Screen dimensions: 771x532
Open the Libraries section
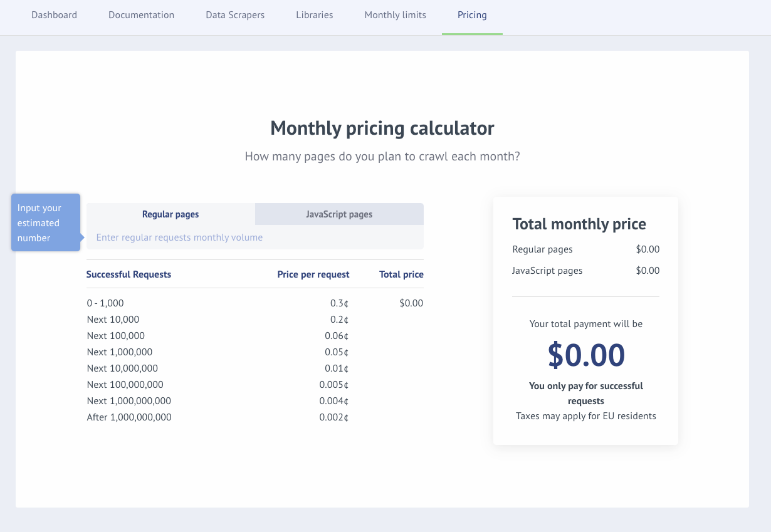click(314, 15)
